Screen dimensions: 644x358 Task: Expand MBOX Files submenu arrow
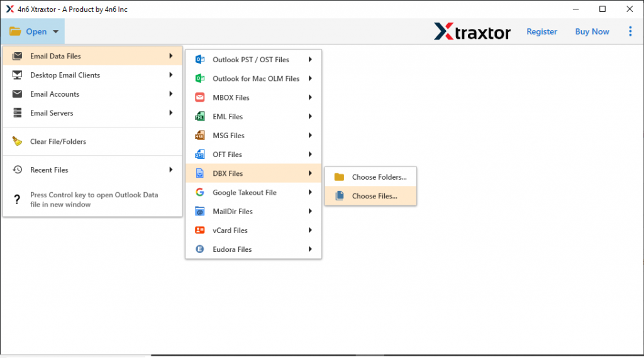click(310, 97)
